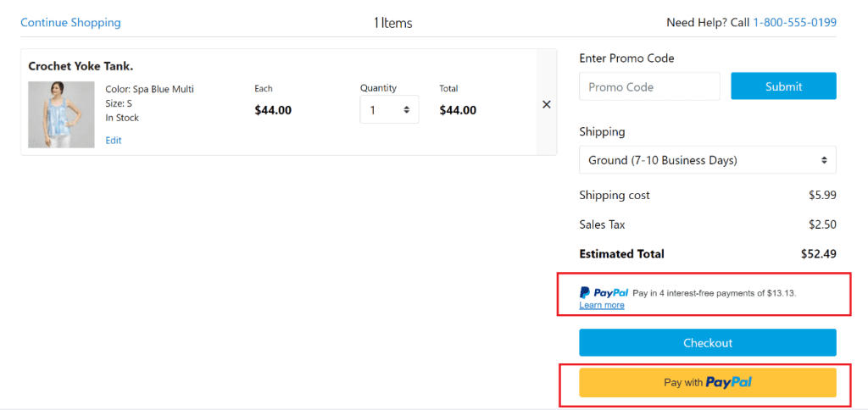868x410 pixels.
Task: Click the PayPal logo in payment message
Action: pyautogui.click(x=604, y=292)
